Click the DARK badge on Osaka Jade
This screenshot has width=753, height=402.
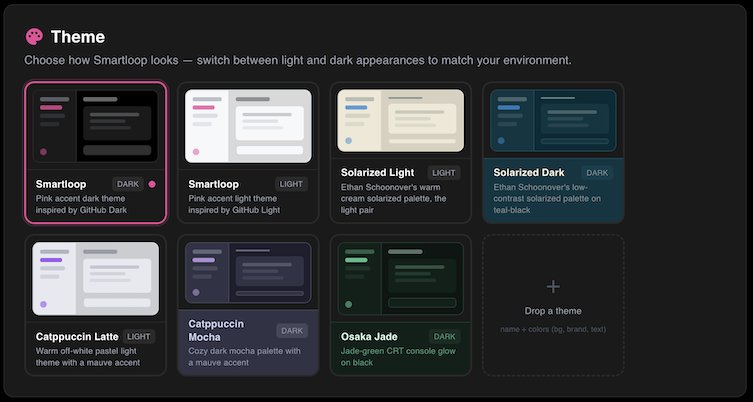click(x=445, y=337)
